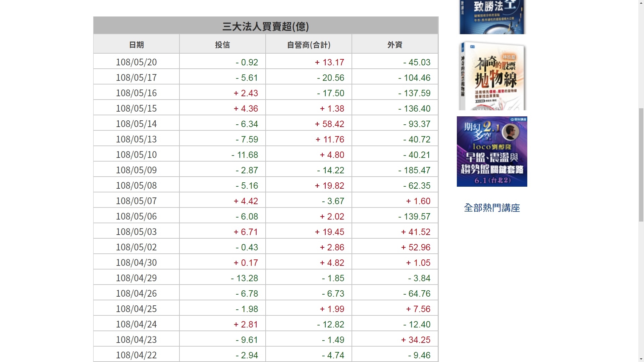Click date cell 108/04/26

(136, 293)
